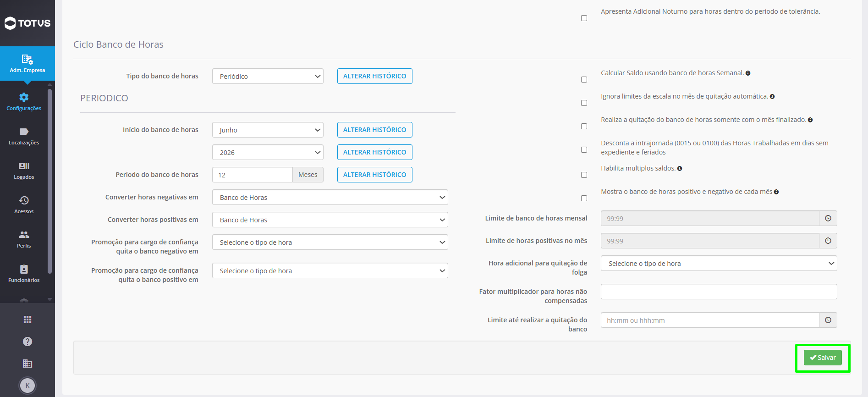Click Alterar Histórico next to Junho

[374, 130]
